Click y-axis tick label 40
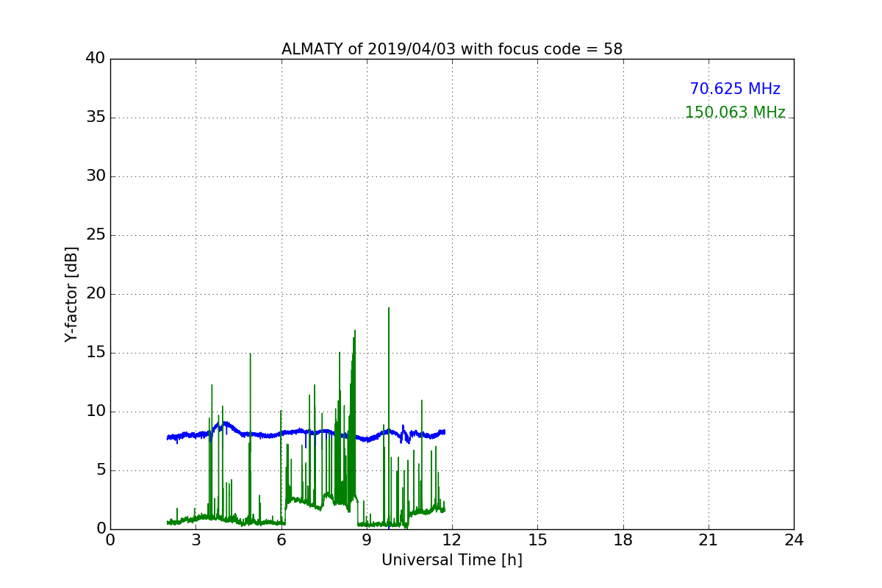Viewport: 882px width, 588px height. [96, 59]
